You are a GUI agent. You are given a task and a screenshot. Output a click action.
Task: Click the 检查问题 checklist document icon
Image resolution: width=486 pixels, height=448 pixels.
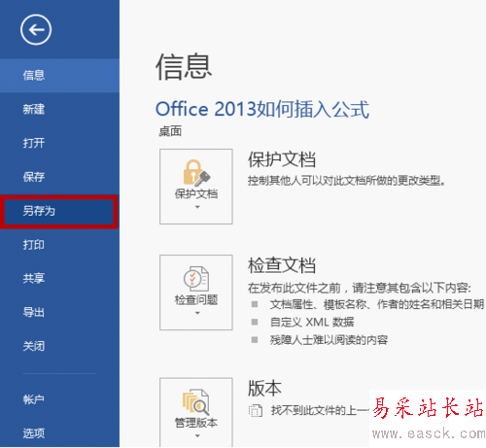(196, 279)
